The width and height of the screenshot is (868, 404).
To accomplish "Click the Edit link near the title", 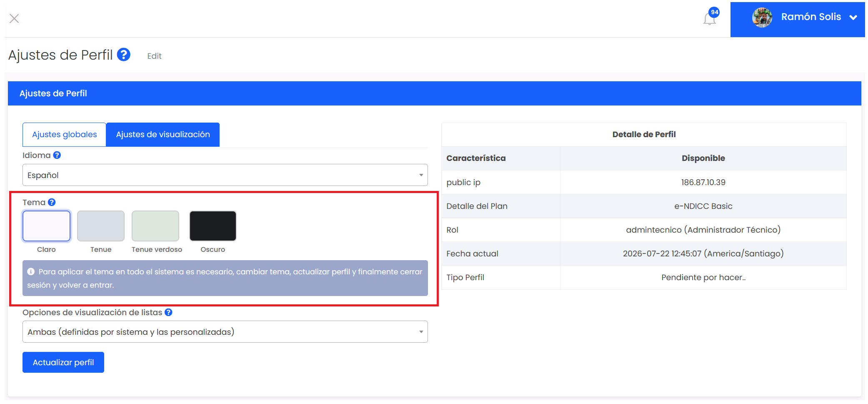I will click(x=154, y=56).
